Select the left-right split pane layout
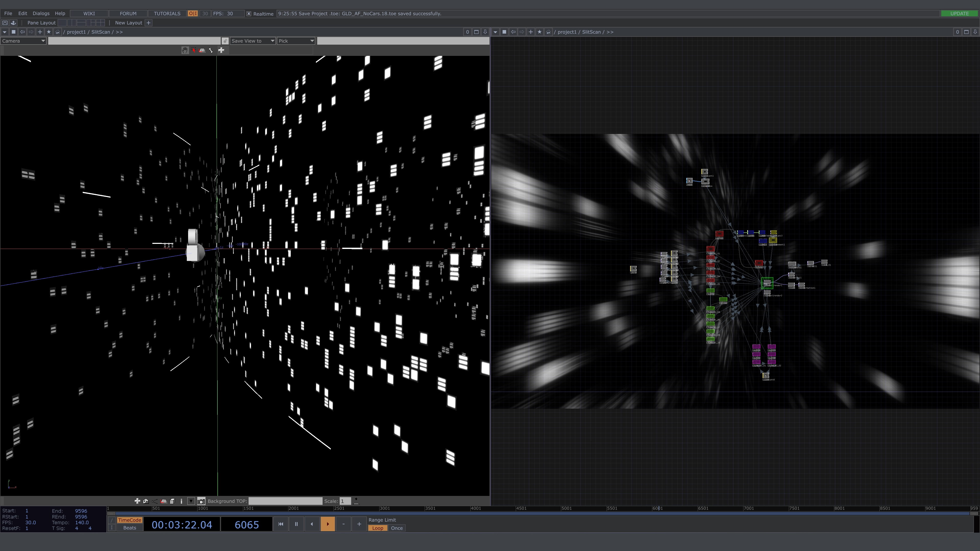 tap(72, 23)
